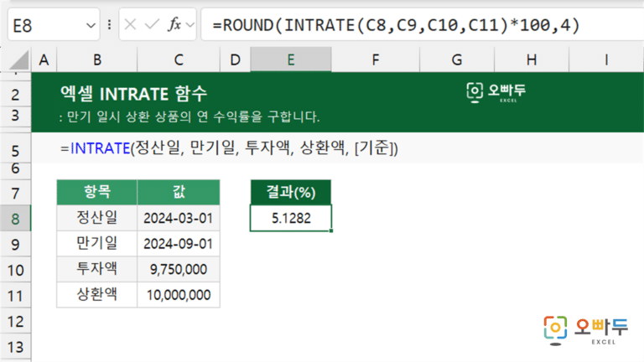644x362 pixels.
Task: Select row 2 header
Action: [16, 95]
